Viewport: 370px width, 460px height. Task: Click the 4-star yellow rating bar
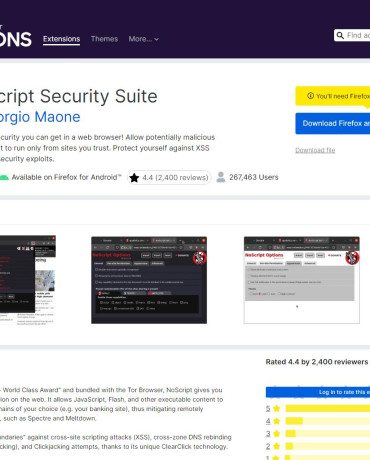point(328,421)
